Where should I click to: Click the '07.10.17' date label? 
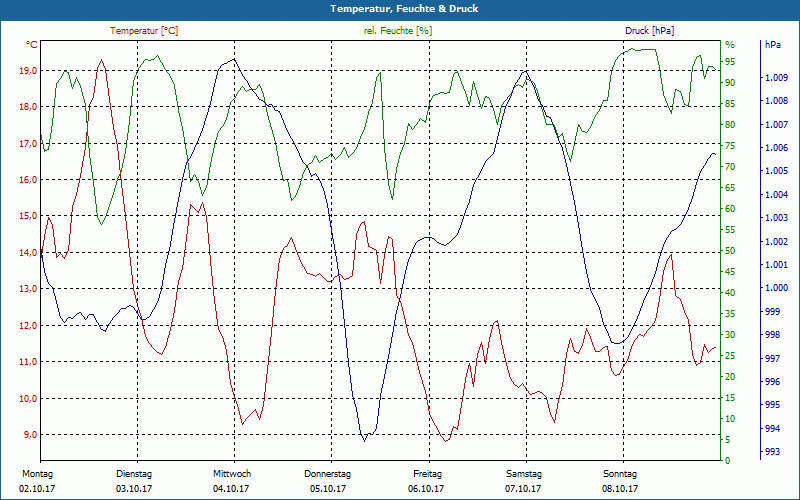pyautogui.click(x=523, y=489)
